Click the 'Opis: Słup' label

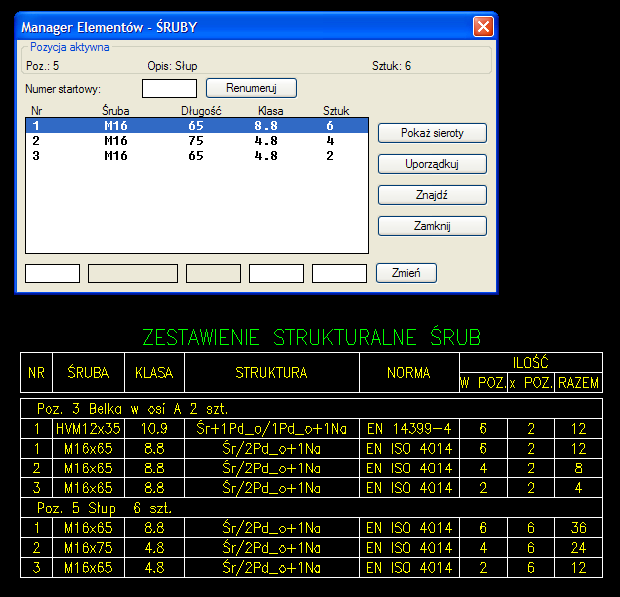172,66
